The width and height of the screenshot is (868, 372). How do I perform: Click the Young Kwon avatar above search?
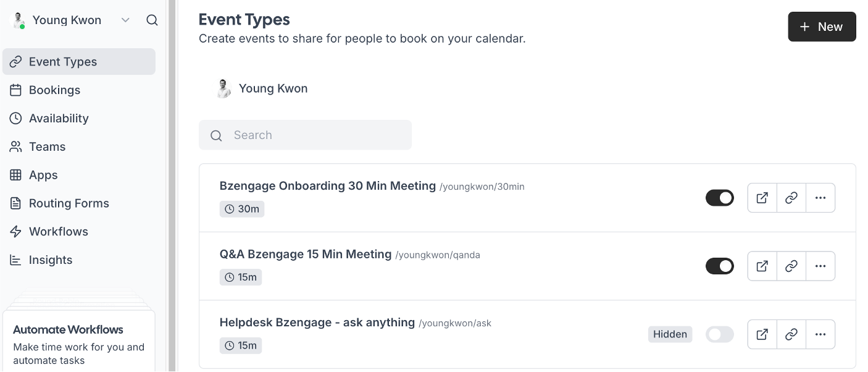pyautogui.click(x=223, y=89)
